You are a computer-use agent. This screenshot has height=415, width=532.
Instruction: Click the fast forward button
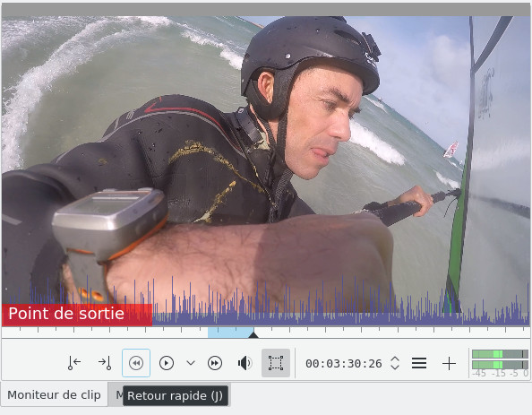click(215, 363)
